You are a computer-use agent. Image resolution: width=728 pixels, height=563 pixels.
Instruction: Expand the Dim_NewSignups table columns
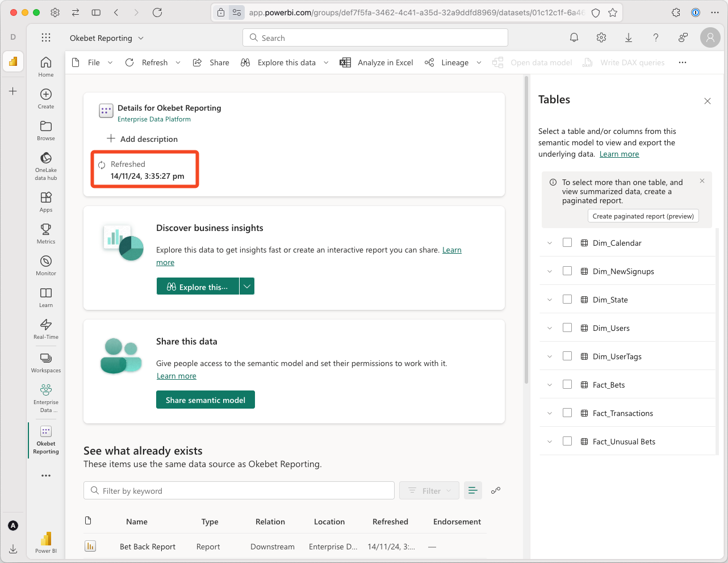coord(550,271)
